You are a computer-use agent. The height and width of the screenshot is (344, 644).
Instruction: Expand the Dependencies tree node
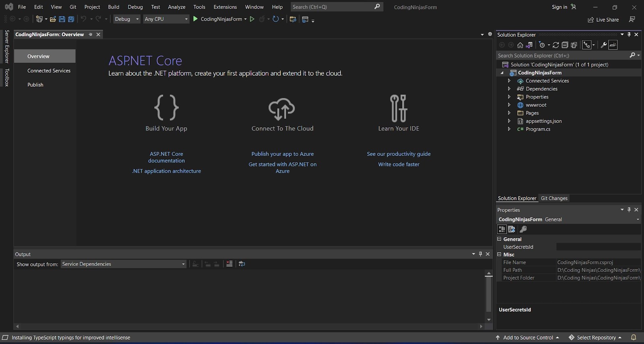click(x=509, y=89)
